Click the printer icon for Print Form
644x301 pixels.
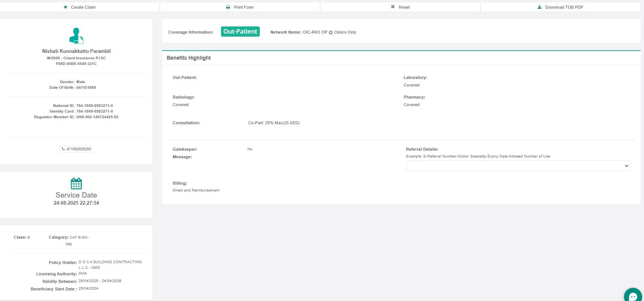point(228,7)
